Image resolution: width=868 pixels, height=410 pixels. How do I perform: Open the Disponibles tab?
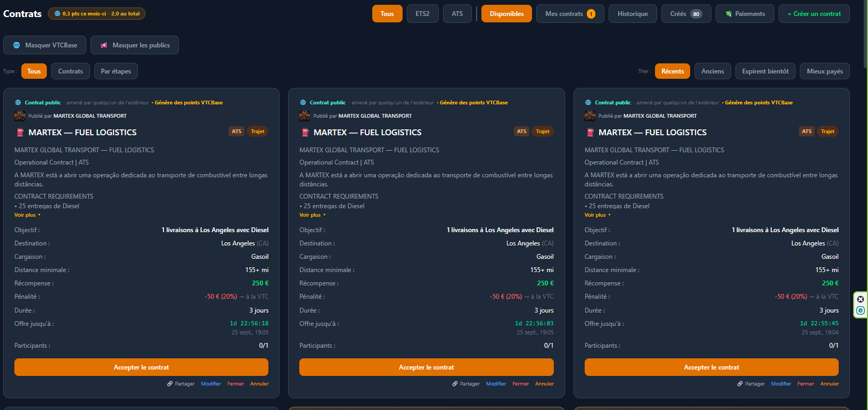tap(506, 14)
